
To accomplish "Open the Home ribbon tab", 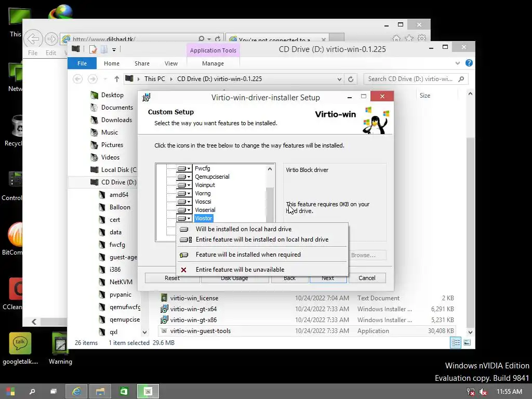I will (x=112, y=63).
